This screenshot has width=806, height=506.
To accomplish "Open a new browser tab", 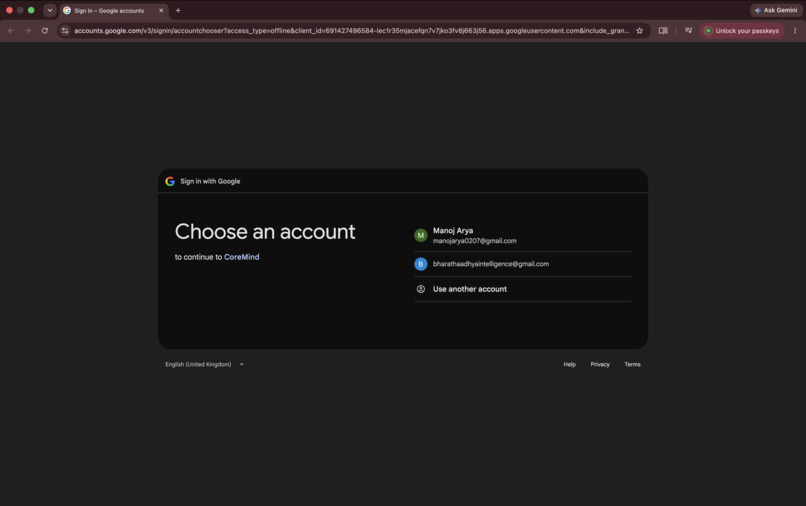I will [x=178, y=10].
